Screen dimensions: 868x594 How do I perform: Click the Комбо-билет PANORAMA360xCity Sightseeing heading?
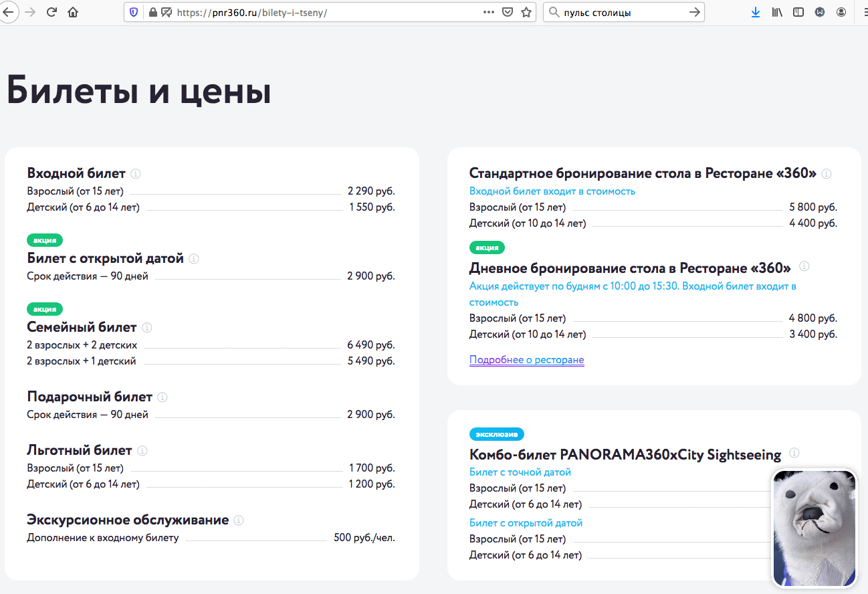(x=625, y=455)
